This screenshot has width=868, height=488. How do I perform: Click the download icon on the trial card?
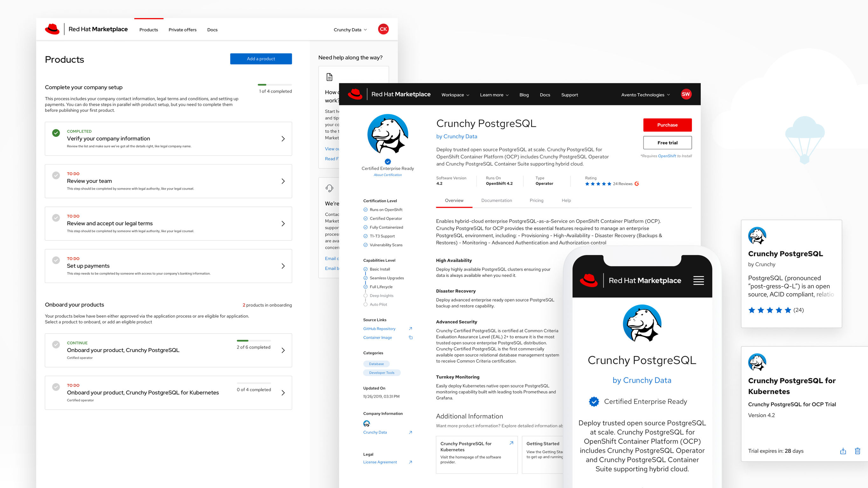point(843,451)
